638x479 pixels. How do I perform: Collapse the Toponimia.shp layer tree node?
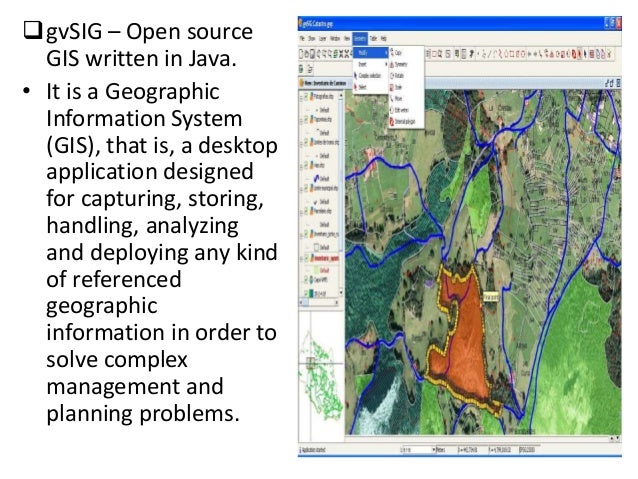(302, 120)
